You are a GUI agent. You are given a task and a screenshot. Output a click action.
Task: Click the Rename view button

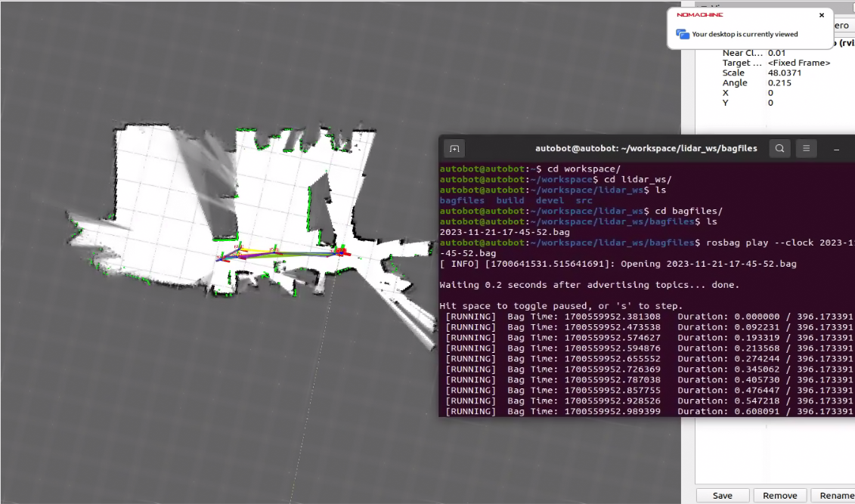click(836, 496)
